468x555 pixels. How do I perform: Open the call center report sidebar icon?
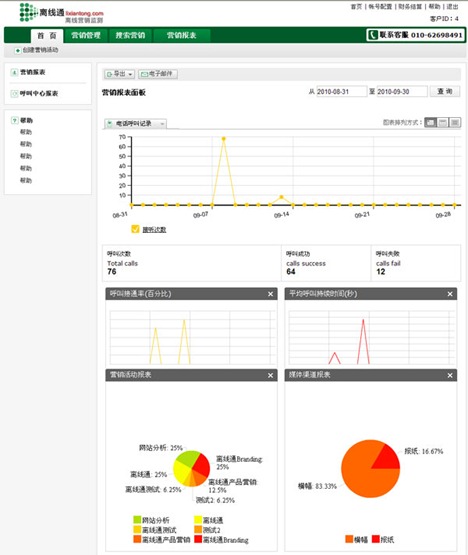[x=14, y=93]
